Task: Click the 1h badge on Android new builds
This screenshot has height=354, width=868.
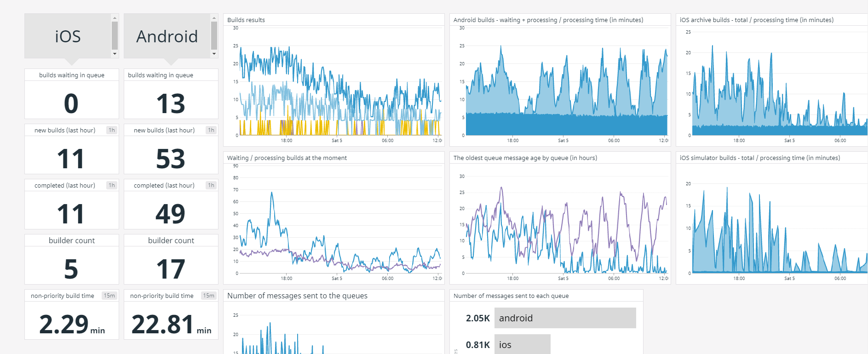Action: 211,130
